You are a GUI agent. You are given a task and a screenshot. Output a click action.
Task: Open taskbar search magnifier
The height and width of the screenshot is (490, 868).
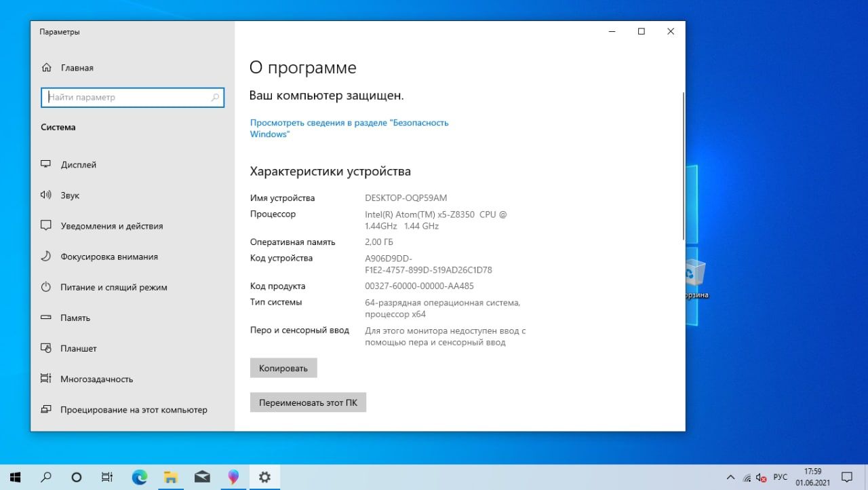pyautogui.click(x=46, y=477)
